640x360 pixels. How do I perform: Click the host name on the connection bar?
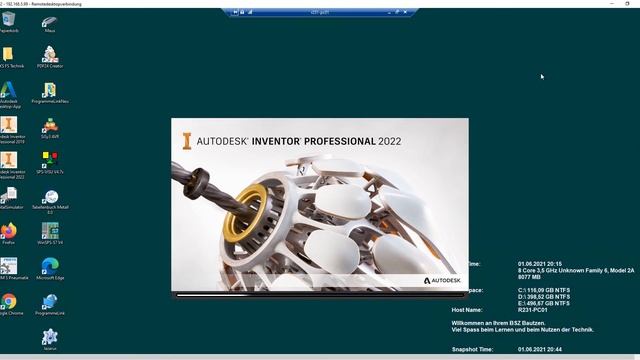click(x=320, y=12)
